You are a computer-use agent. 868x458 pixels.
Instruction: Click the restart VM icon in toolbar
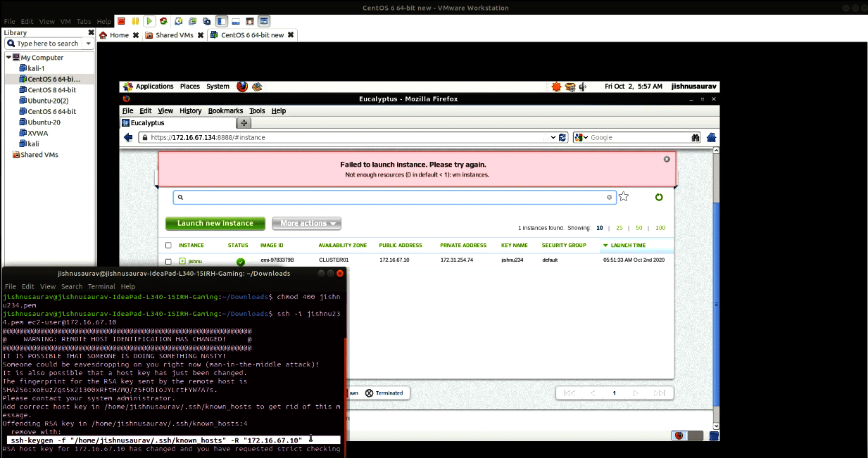(x=164, y=22)
